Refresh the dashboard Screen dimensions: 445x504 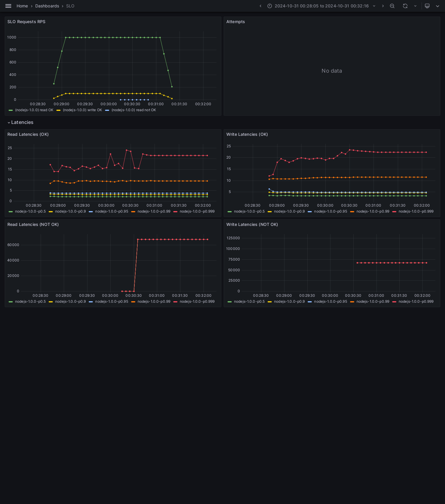[x=405, y=6]
